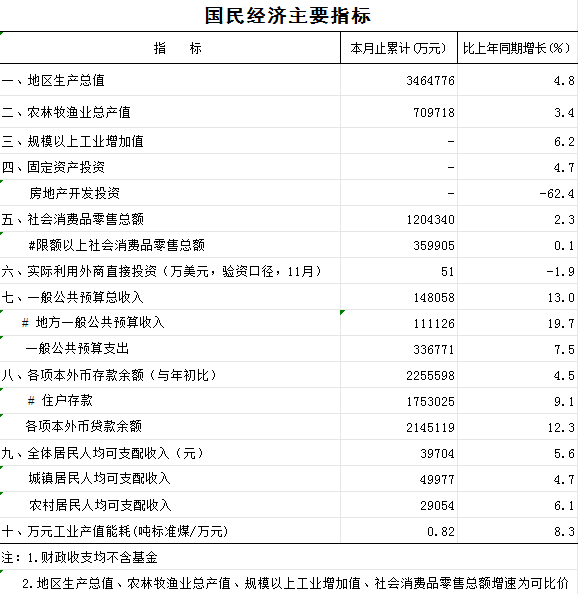This screenshot has height=594, width=578.
Task: Click the title 国民经济主要指标
Action: tap(288, 16)
